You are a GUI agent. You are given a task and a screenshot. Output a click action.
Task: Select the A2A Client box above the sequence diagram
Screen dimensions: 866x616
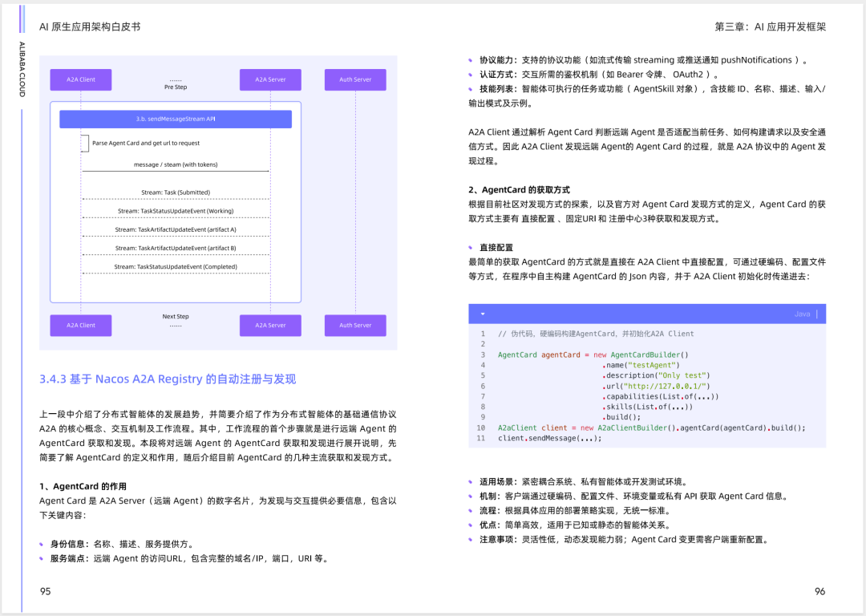tap(81, 79)
